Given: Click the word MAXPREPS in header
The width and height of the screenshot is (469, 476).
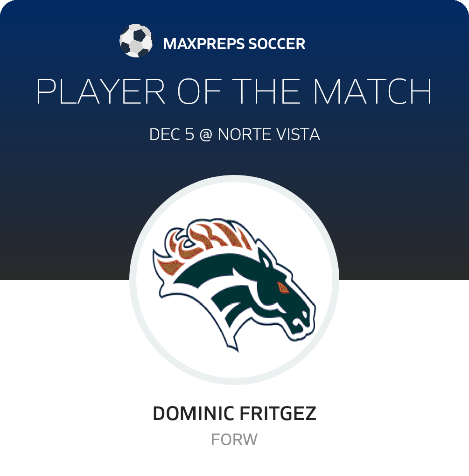Looking at the screenshot, I should coord(203,44).
